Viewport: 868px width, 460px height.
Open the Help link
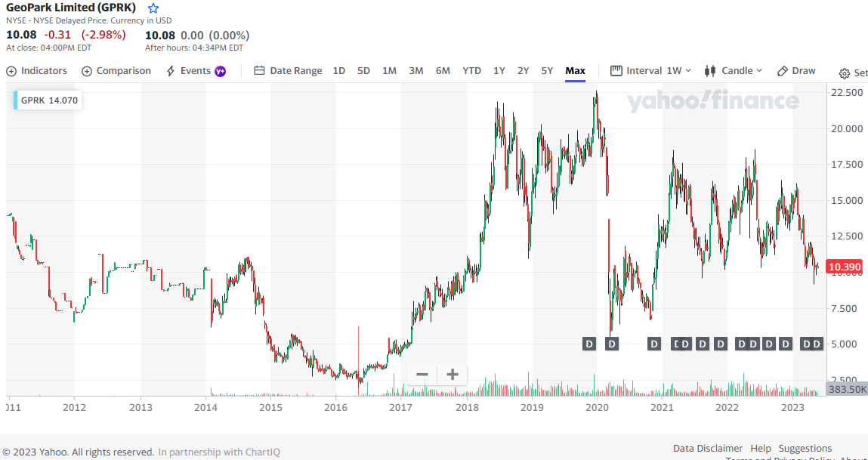pyautogui.click(x=761, y=449)
